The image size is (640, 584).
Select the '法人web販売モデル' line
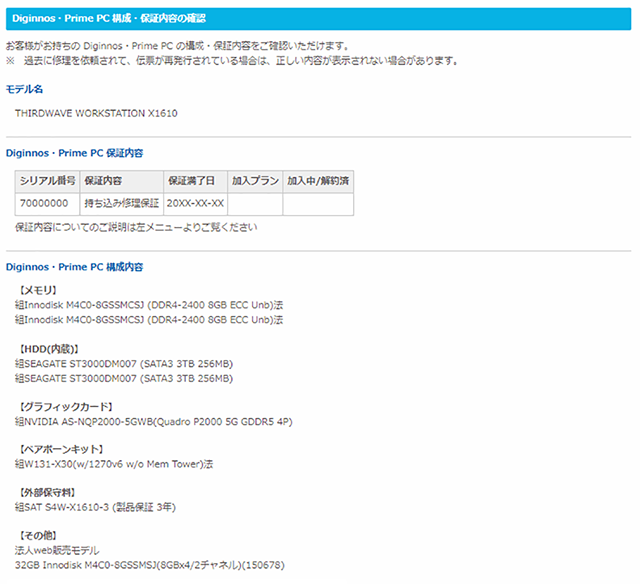click(57, 551)
